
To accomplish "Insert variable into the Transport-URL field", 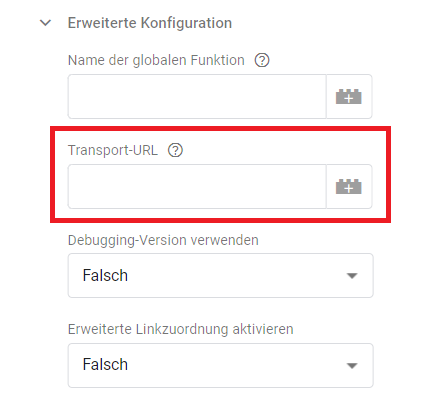I will 349,186.
